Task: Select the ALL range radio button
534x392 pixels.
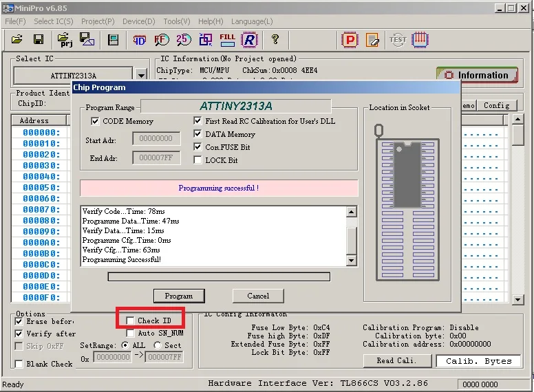Action: (x=125, y=345)
